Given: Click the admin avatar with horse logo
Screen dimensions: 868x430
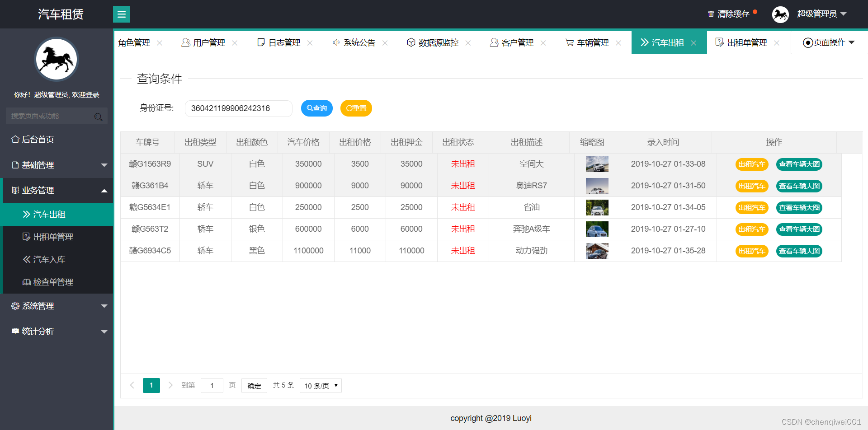Looking at the screenshot, I should (x=780, y=14).
